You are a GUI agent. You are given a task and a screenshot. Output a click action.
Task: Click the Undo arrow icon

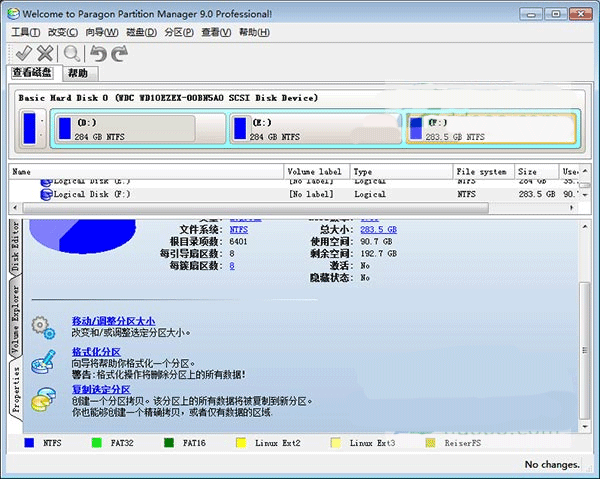click(x=98, y=53)
